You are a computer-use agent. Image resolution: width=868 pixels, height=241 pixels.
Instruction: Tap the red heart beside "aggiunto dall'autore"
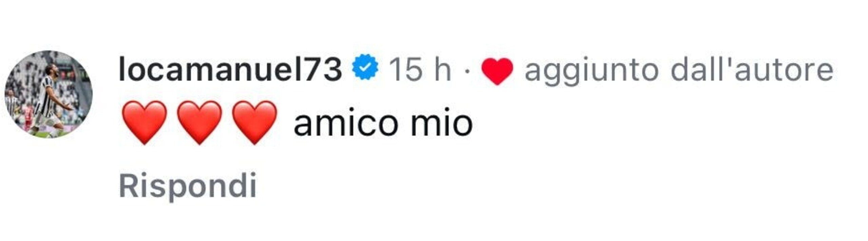tap(497, 71)
